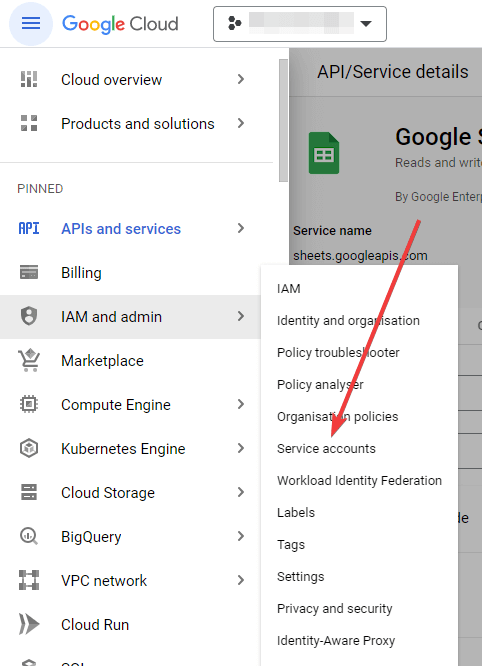Expand the Compute Engine chevron
The height and width of the screenshot is (666, 482).
coord(241,404)
